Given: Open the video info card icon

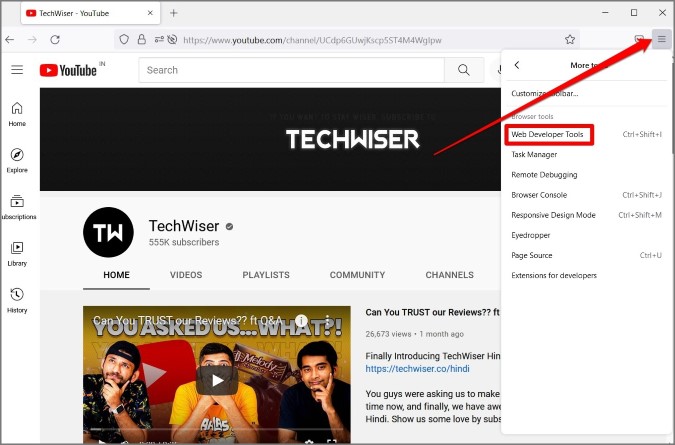Looking at the screenshot, I should [301, 320].
